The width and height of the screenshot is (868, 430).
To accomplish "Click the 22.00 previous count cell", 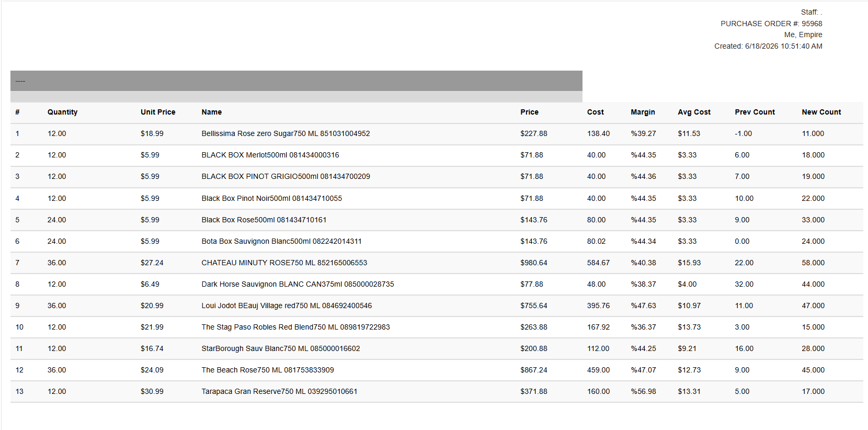I will tap(744, 263).
